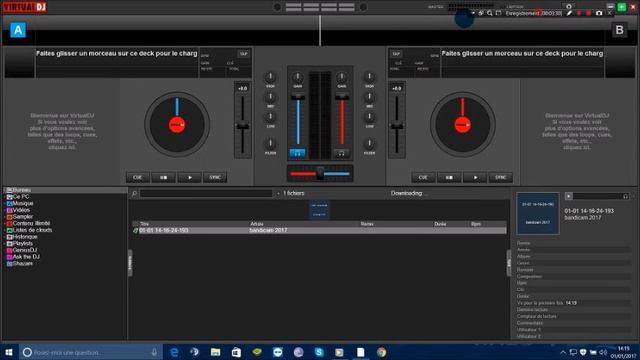Select Bureau folder in browser tree
Image resolution: width=640 pixels, height=360 pixels.
[x=65, y=190]
